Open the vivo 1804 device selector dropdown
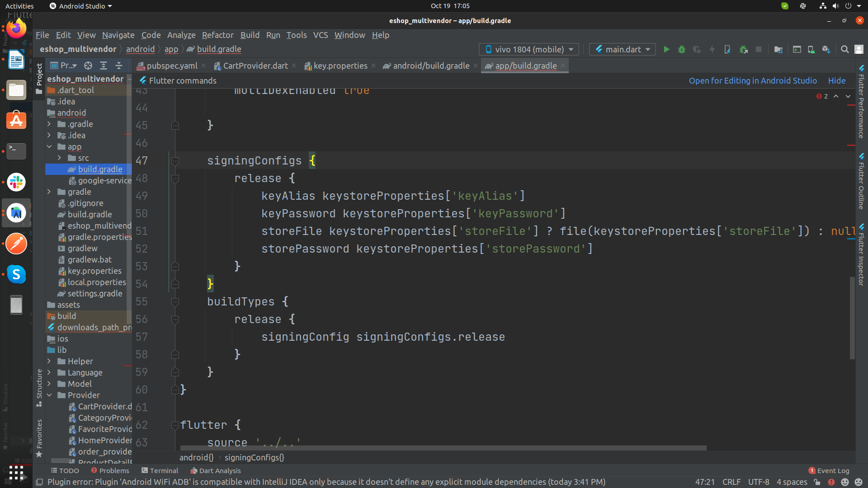The width and height of the screenshot is (868, 488). pyautogui.click(x=529, y=49)
